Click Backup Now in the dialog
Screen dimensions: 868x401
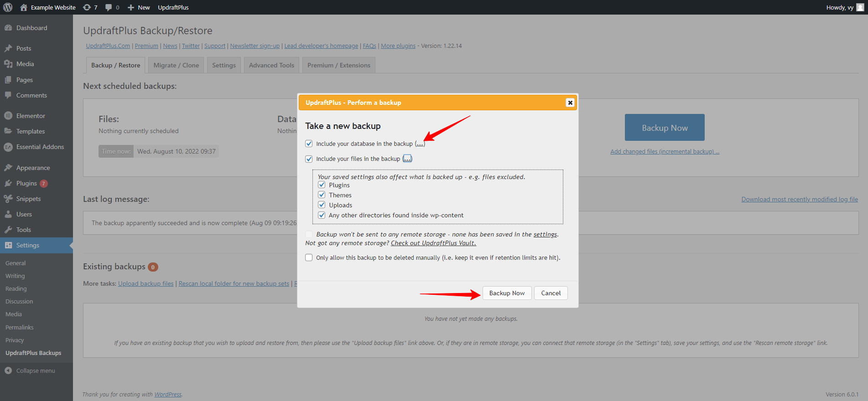[x=507, y=293]
